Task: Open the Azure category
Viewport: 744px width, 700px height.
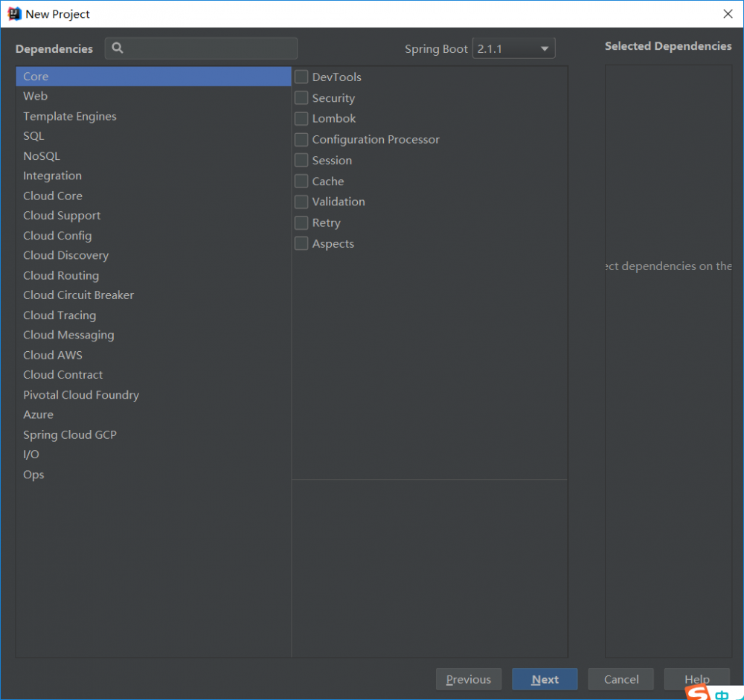Action: (153, 415)
